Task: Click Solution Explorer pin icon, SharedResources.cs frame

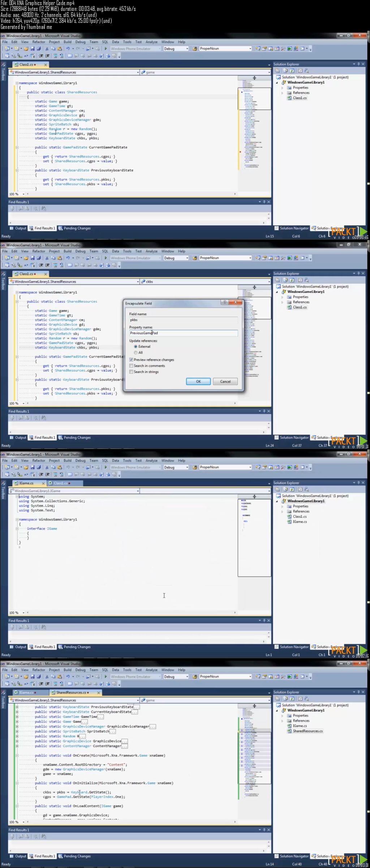Action: coord(358,692)
